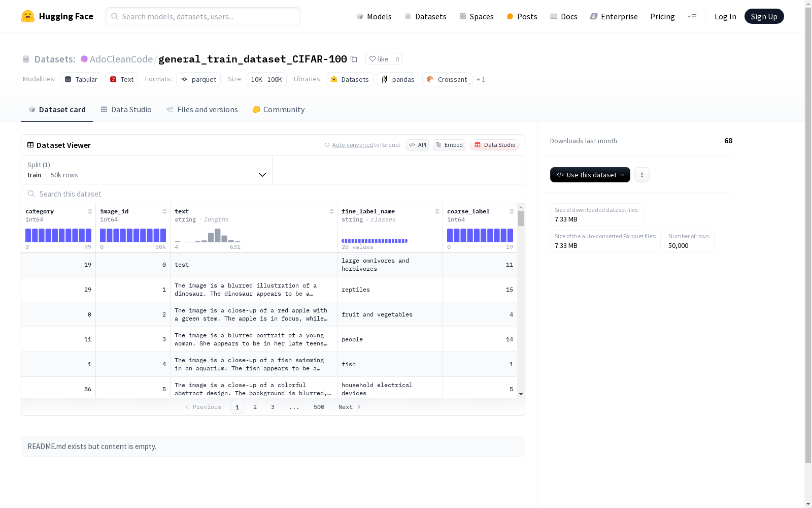Click the AdoCleanCode avatar icon
The image size is (812, 508).
tap(84, 59)
